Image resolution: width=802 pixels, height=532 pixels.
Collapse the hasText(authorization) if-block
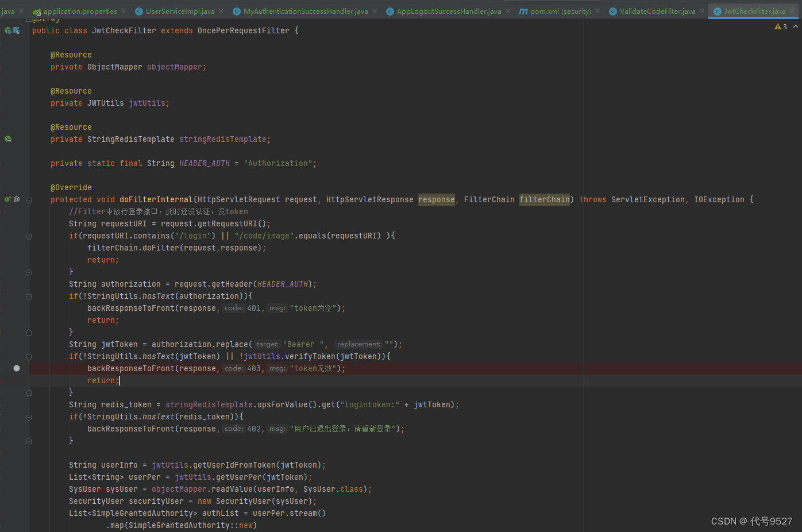pyautogui.click(x=29, y=296)
